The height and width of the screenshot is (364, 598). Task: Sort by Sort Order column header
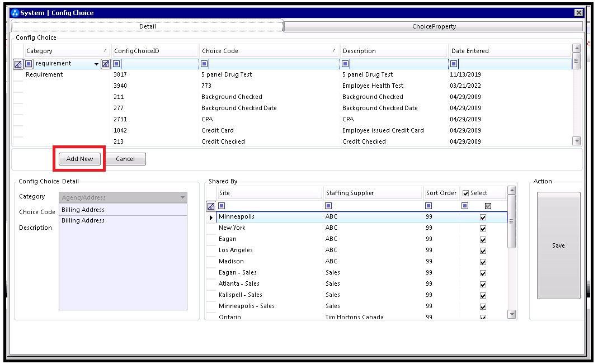(x=441, y=193)
